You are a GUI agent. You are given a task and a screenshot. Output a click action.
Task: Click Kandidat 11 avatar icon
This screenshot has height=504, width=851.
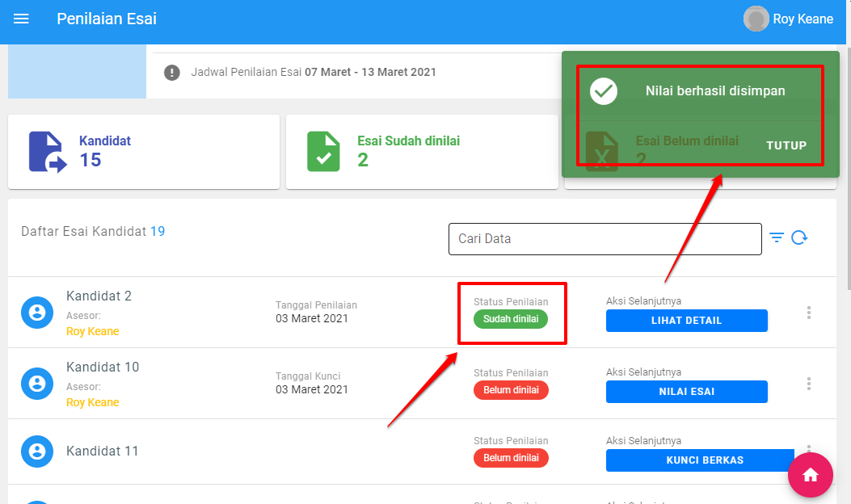(37, 451)
